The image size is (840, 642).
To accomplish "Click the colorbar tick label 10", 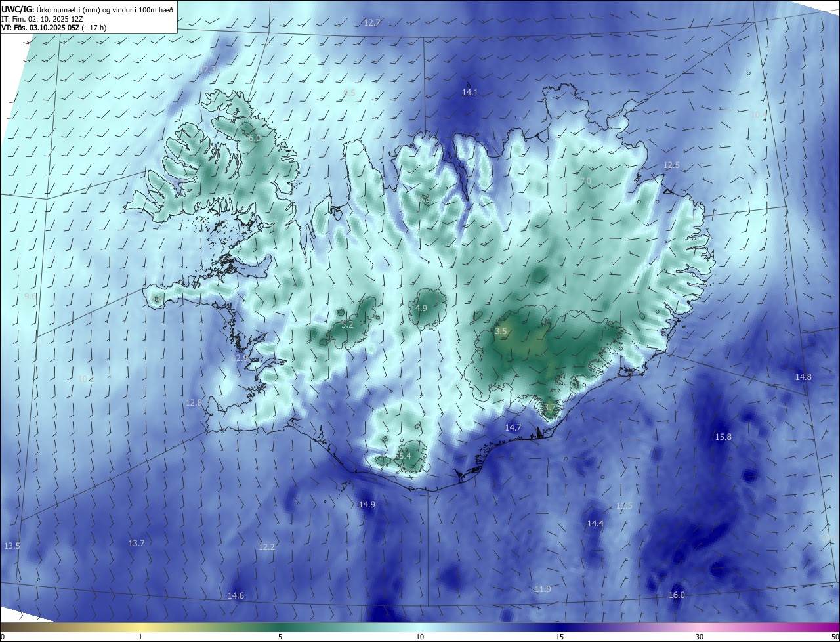I will pos(420,637).
